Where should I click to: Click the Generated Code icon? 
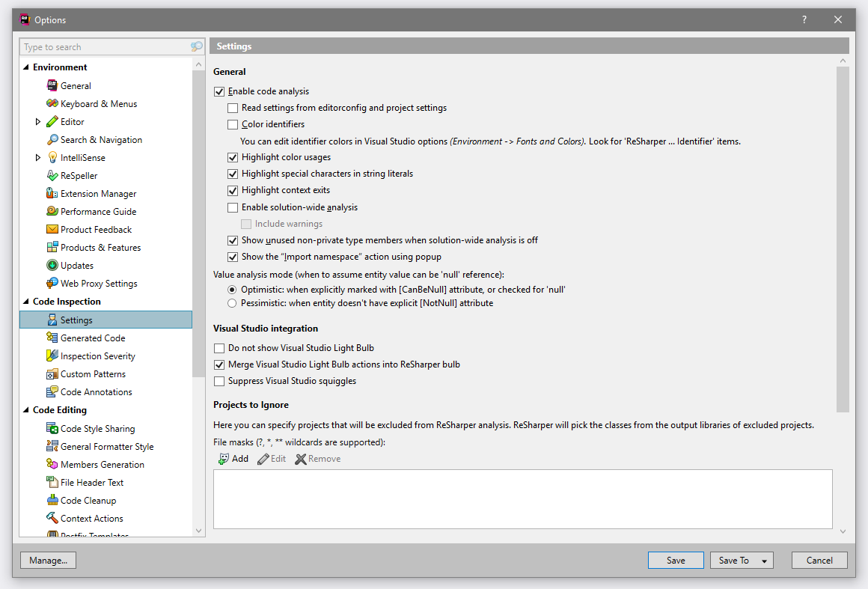tap(52, 338)
